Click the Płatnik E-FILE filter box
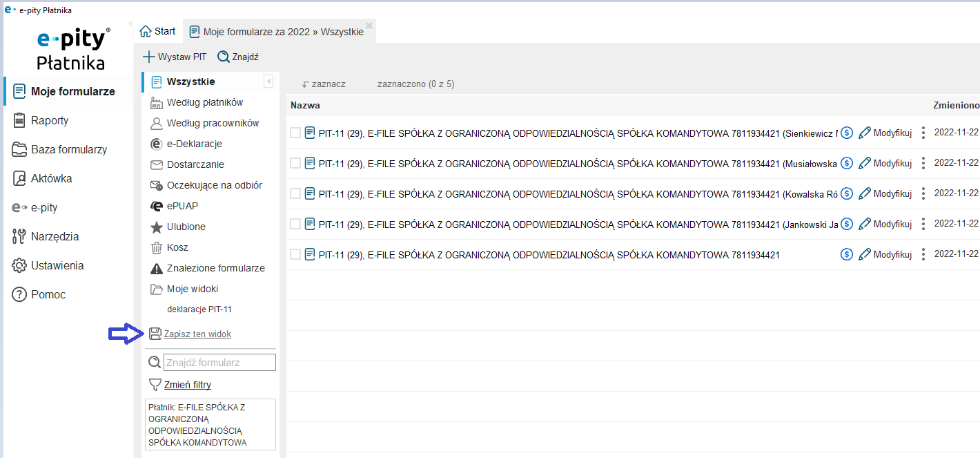980x458 pixels. (x=210, y=425)
